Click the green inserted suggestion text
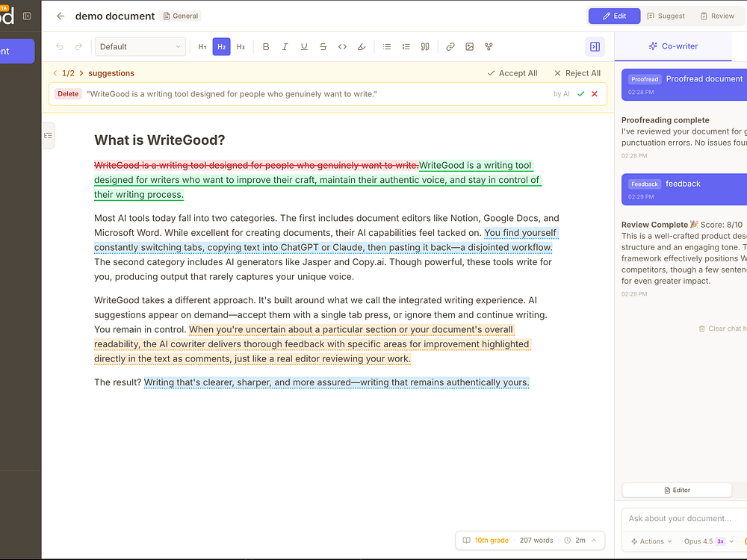The width and height of the screenshot is (747, 560). [x=317, y=180]
